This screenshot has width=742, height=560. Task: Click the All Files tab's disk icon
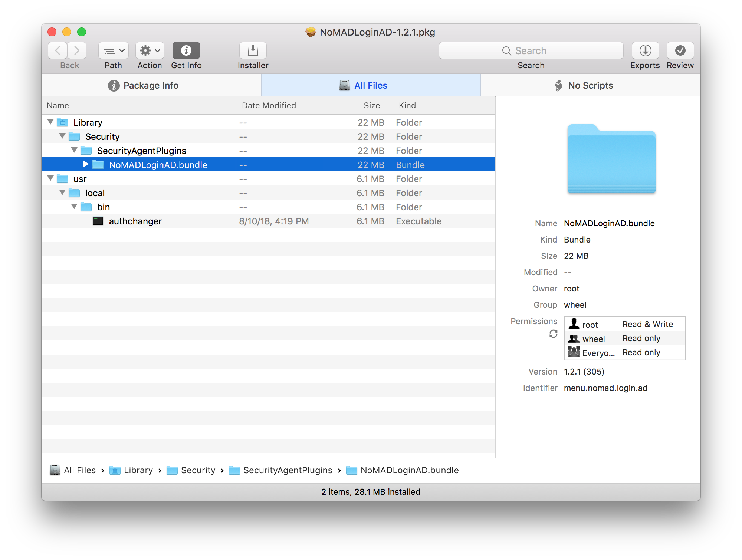345,85
